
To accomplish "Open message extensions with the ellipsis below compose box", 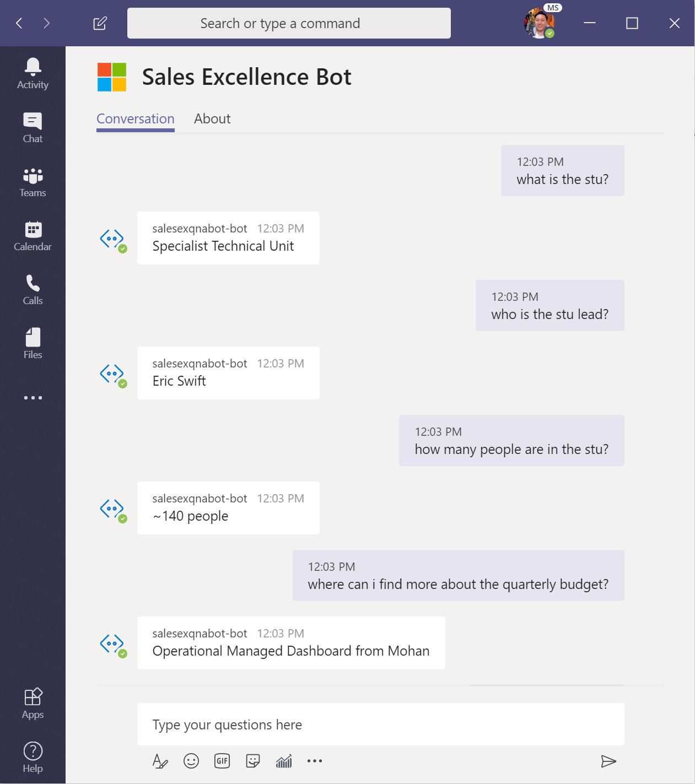I will tap(315, 761).
